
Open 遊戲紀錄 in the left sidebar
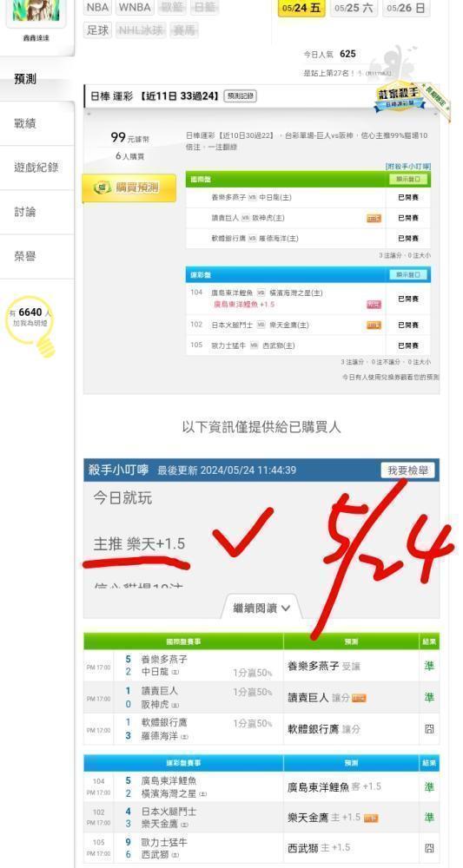(x=36, y=168)
